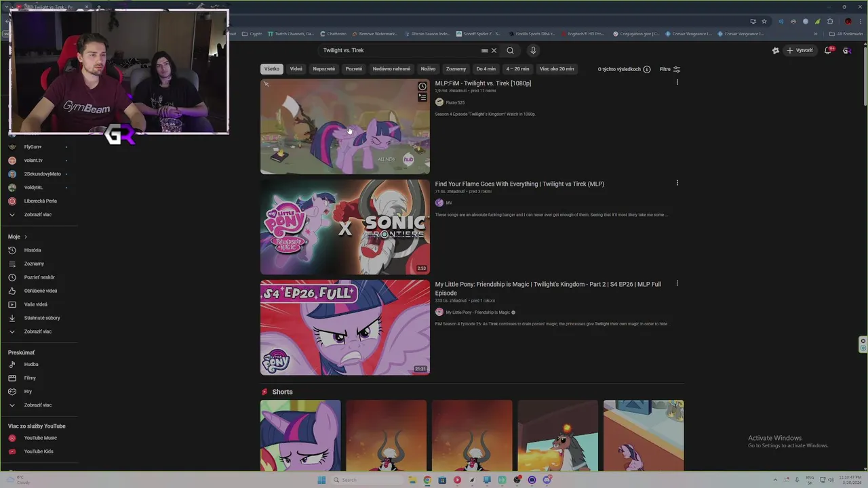Open MLP:FiM - Twilight vs. Tirek title
The height and width of the screenshot is (488, 868).
pyautogui.click(x=483, y=83)
